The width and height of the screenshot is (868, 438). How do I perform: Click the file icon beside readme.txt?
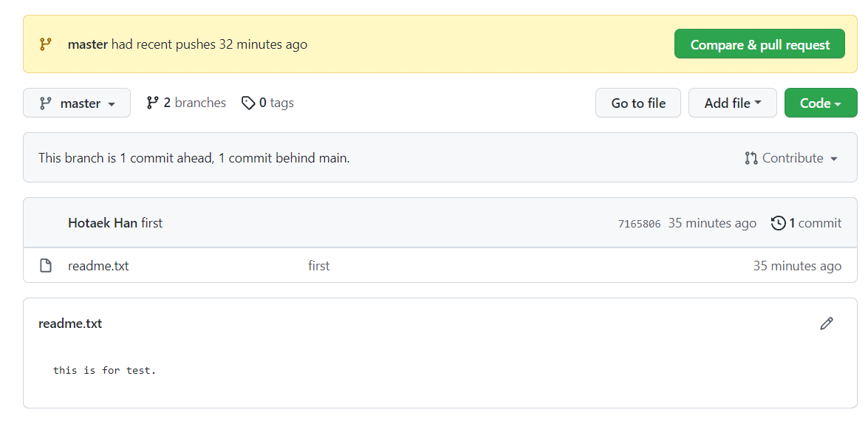46,265
